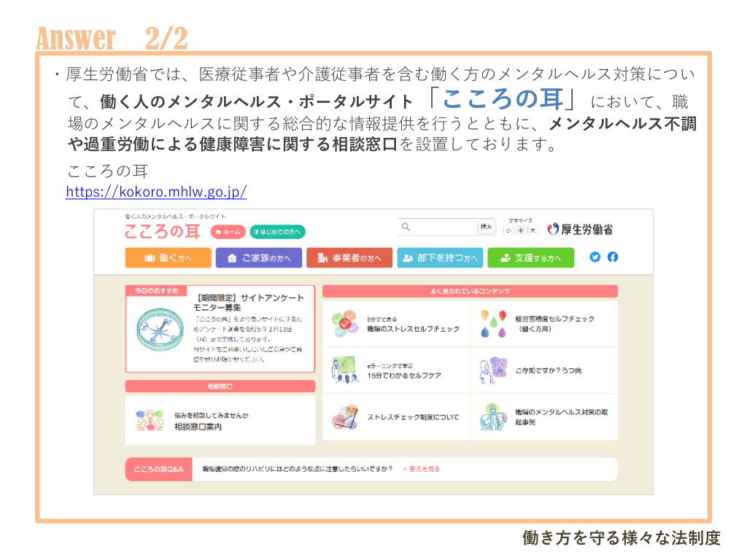Set font size to small (小)
The image size is (747, 560).
pos(508,230)
